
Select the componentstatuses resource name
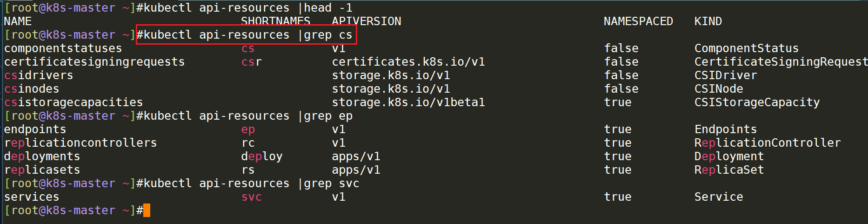[63, 48]
